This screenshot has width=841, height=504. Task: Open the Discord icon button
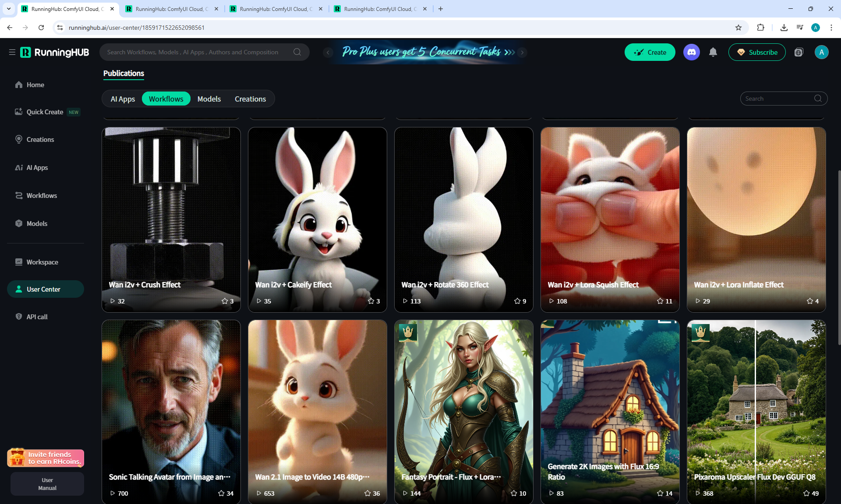click(691, 52)
